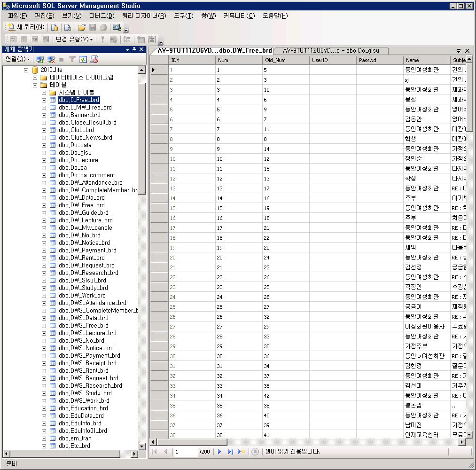Click the Add Group By icon
The height and width of the screenshot is (470, 476).
click(127, 39)
